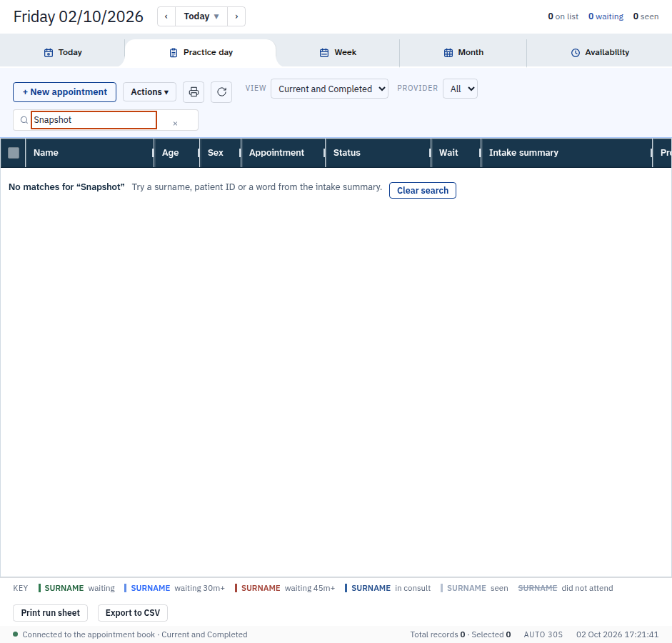Go to previous day arrow

(166, 16)
